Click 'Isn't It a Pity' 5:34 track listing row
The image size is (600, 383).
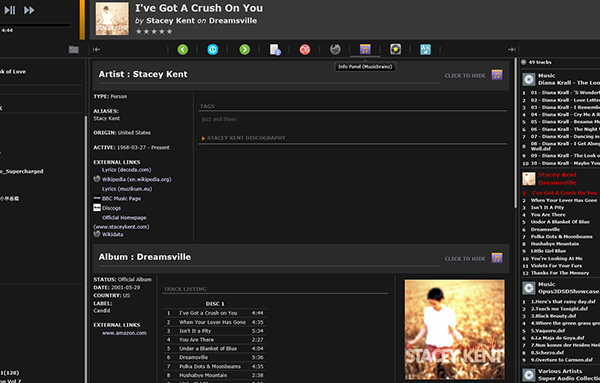click(x=215, y=331)
